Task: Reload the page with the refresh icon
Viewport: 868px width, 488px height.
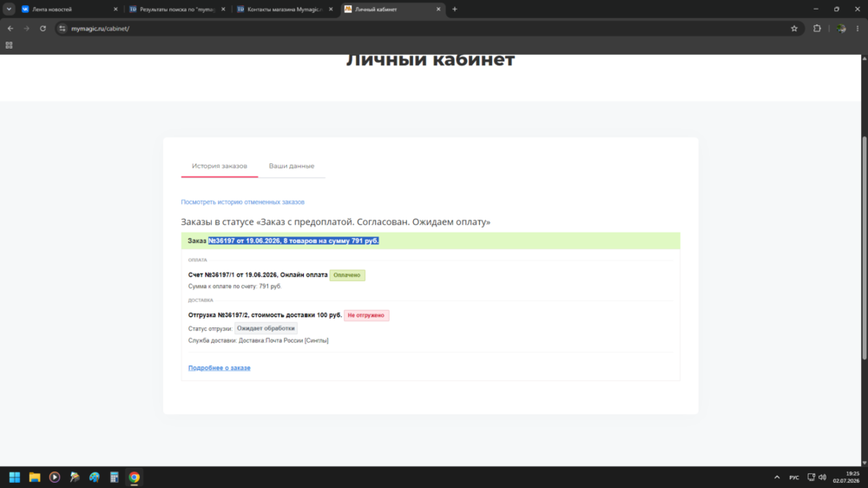Action: (43, 29)
